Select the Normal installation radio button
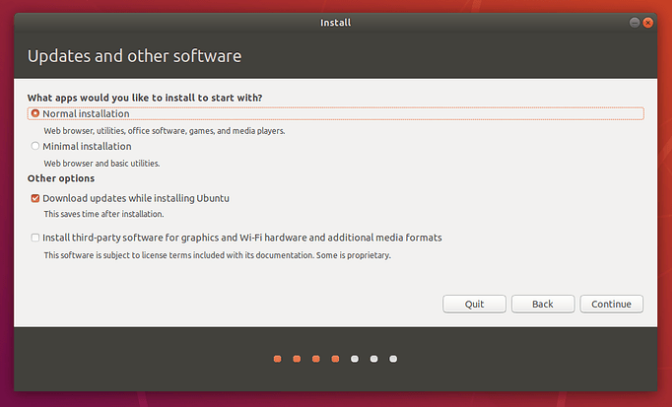This screenshot has width=672, height=407. (x=35, y=114)
